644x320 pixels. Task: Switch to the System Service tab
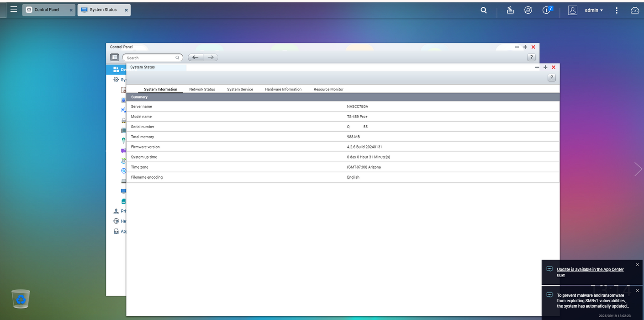pos(240,89)
